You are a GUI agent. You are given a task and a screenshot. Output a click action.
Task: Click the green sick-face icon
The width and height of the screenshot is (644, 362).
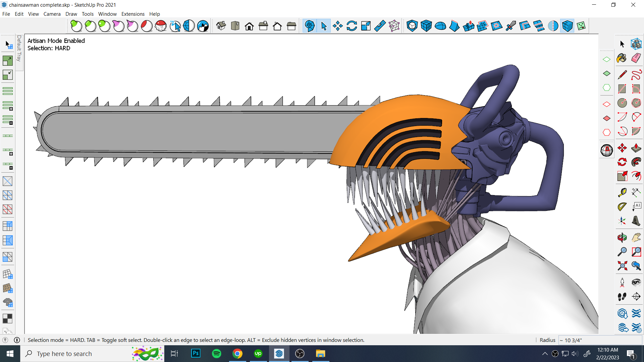point(581,26)
